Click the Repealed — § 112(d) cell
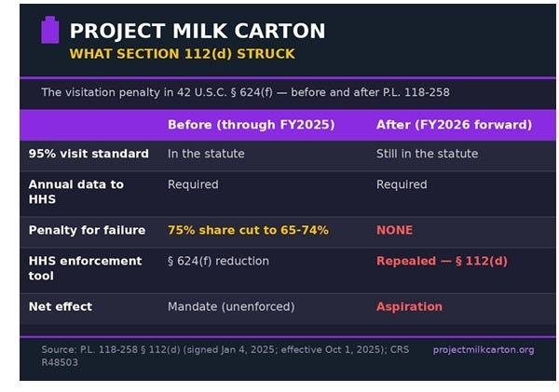Screen dimensions: 559x392 [x=442, y=261]
